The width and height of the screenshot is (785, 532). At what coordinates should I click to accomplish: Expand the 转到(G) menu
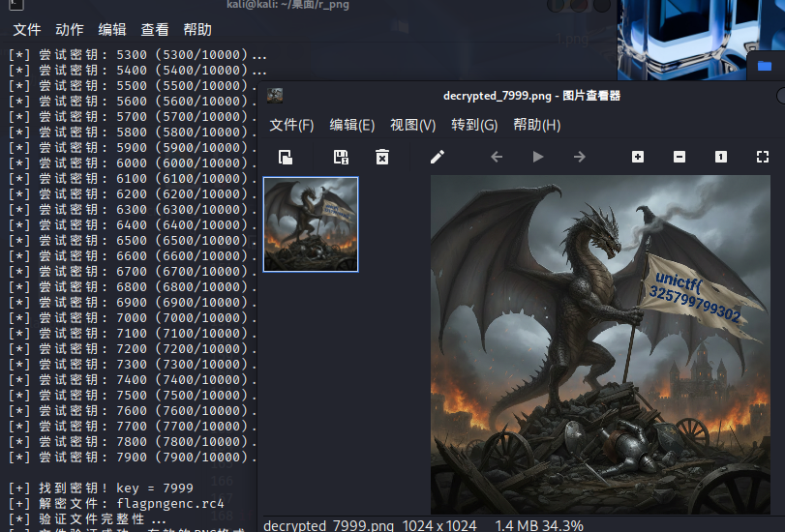[x=474, y=125]
